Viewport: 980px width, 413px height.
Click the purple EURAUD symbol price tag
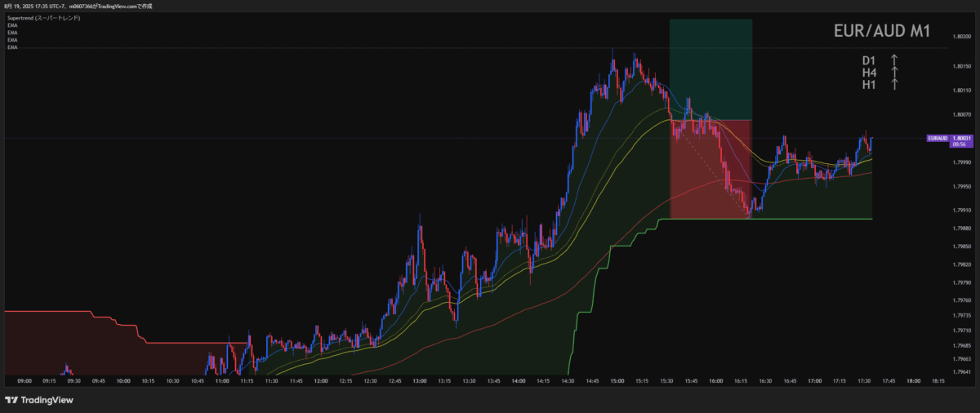pos(938,139)
